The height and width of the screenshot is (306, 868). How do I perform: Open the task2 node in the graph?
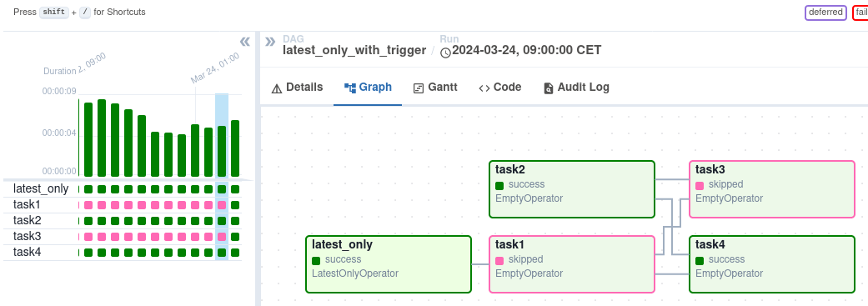(572, 189)
